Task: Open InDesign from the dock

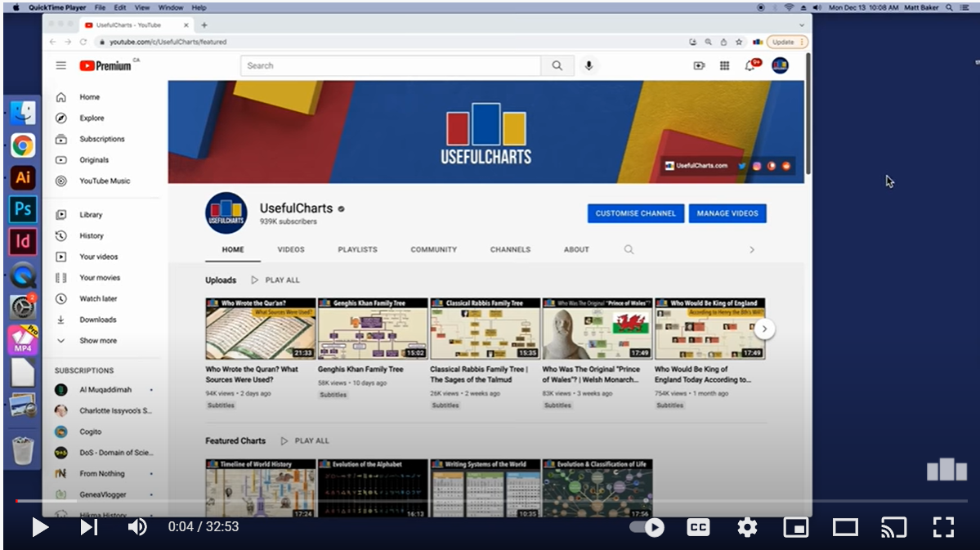Action: tap(23, 241)
